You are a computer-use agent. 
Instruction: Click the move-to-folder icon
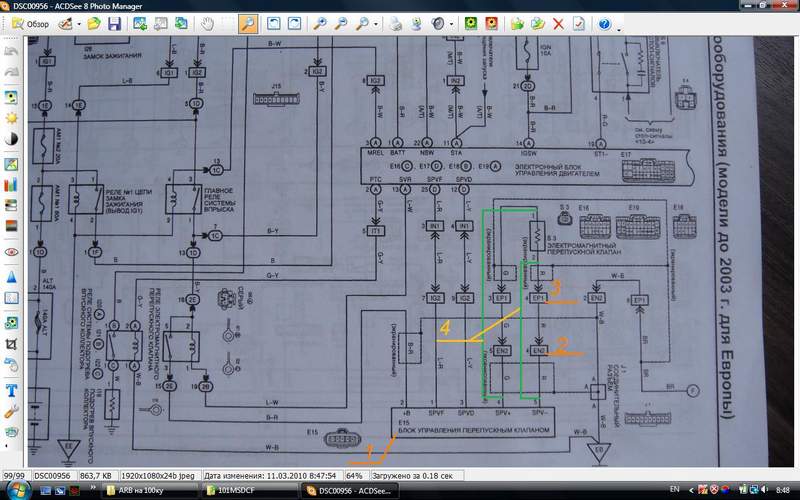coord(538,24)
